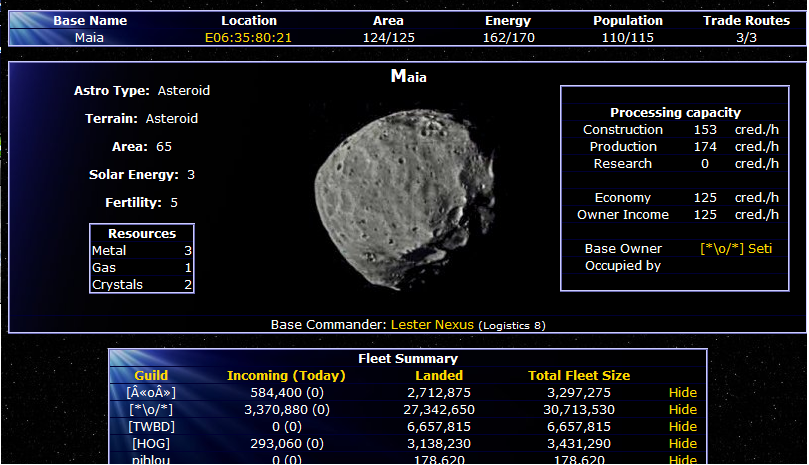Click incoming value 293,060 (0)
The image size is (809, 465).
pyautogui.click(x=287, y=443)
